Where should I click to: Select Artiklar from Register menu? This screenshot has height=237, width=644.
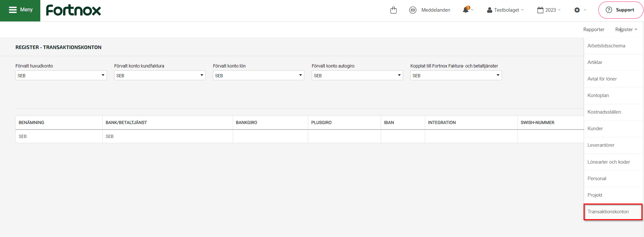[x=613, y=62]
